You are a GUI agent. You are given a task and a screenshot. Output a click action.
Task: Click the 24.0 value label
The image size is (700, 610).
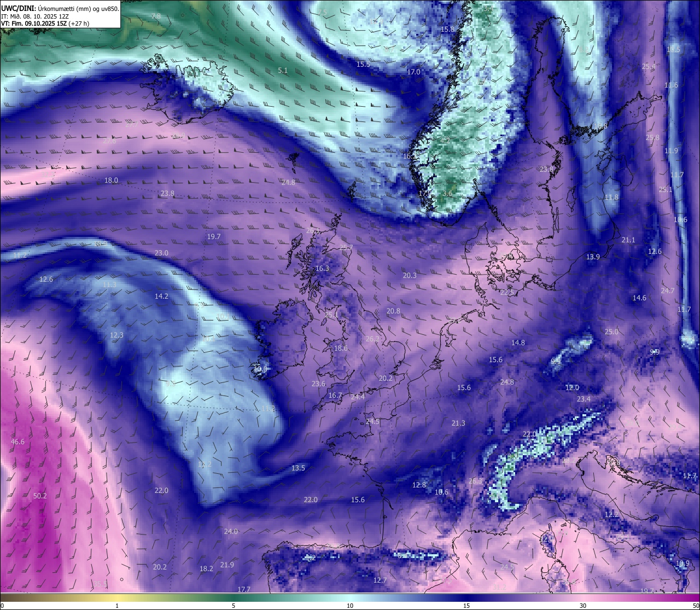pyautogui.click(x=231, y=531)
